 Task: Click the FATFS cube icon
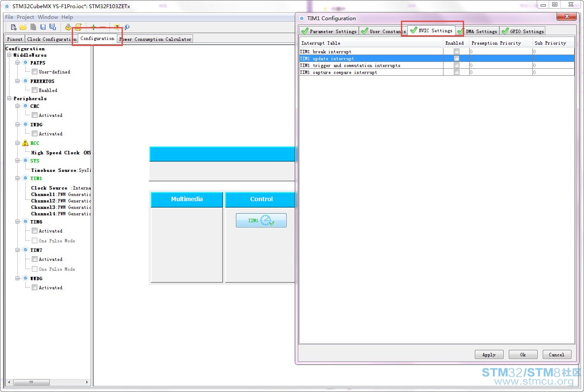25,63
